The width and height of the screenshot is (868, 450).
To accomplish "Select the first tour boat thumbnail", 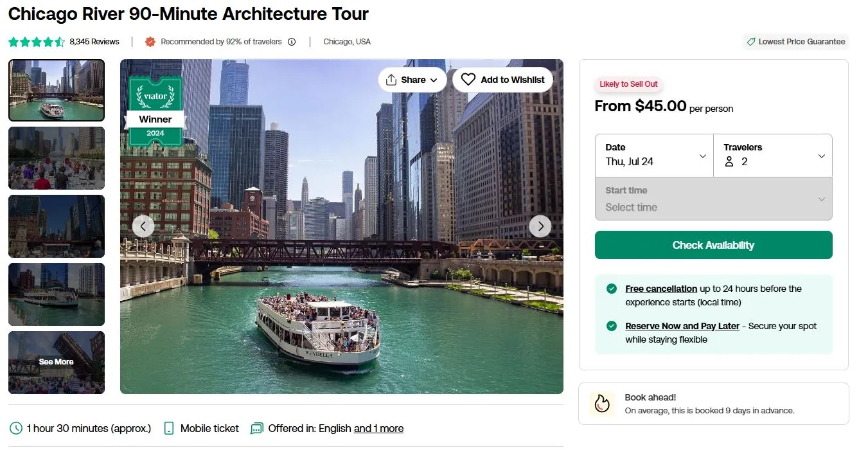I will coord(57,90).
